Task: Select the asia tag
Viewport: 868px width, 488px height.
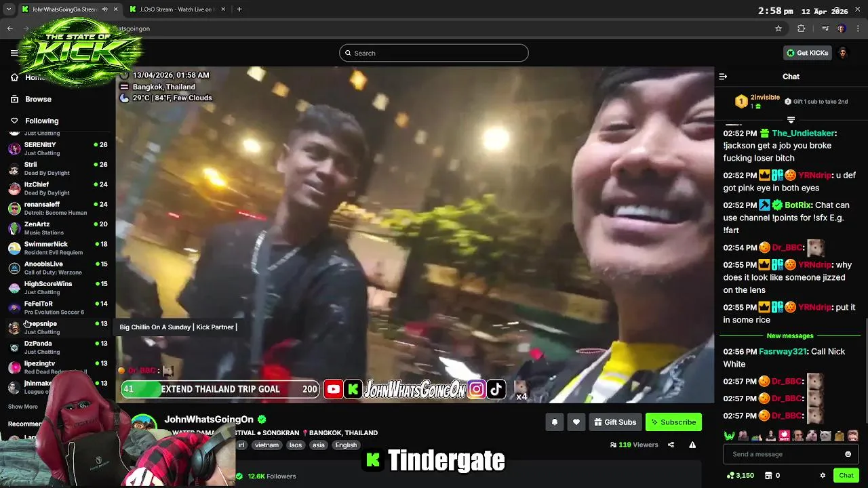Action: click(319, 445)
